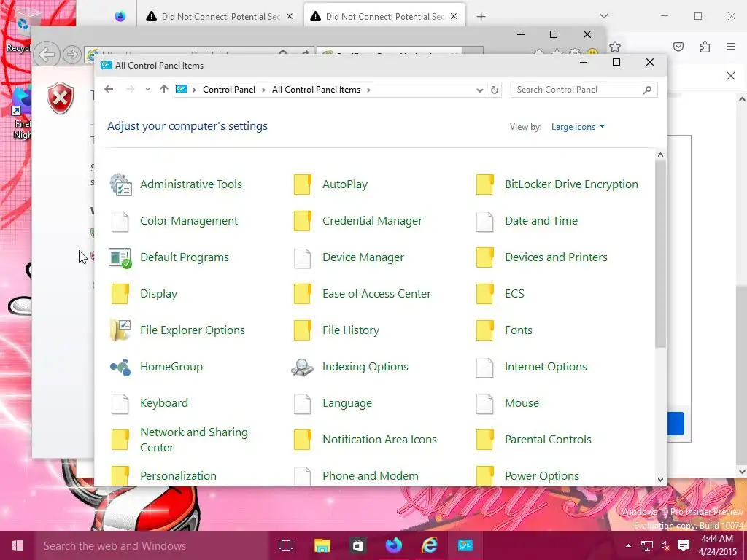Open Internet Explorer from taskbar

coord(429,545)
